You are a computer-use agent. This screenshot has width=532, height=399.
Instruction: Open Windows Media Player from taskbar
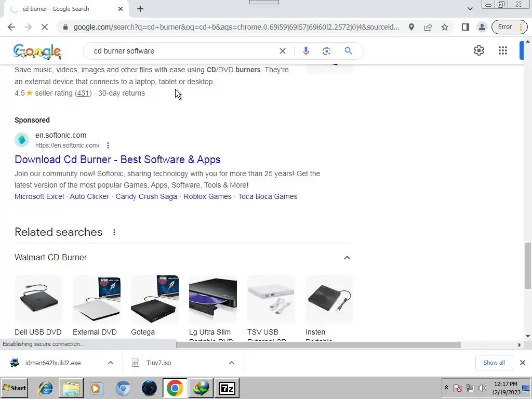(x=97, y=388)
